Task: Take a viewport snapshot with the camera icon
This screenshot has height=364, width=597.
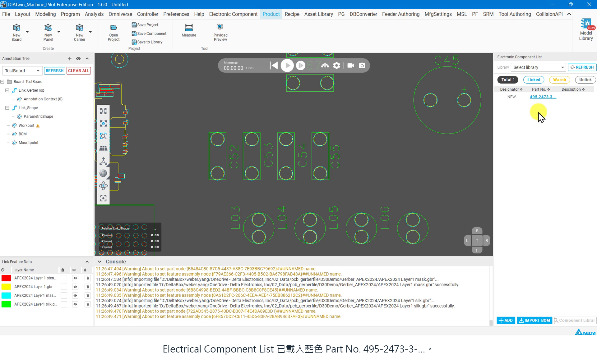Action: point(362,66)
